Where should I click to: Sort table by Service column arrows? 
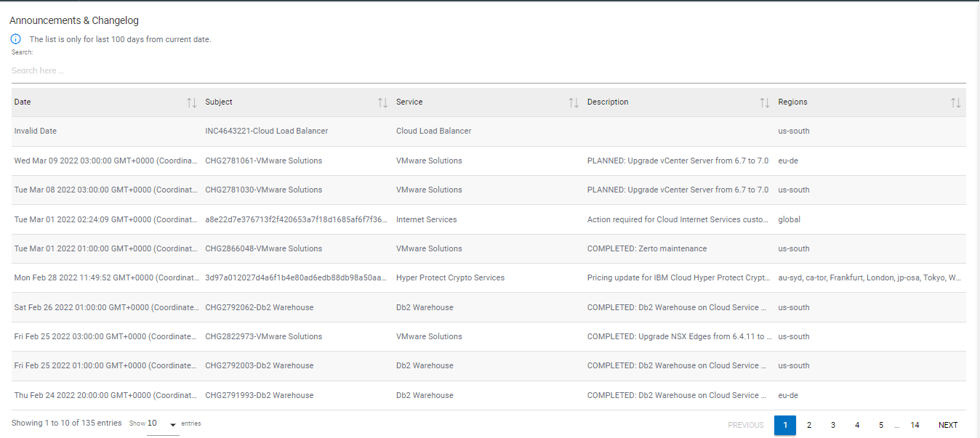coord(574,102)
